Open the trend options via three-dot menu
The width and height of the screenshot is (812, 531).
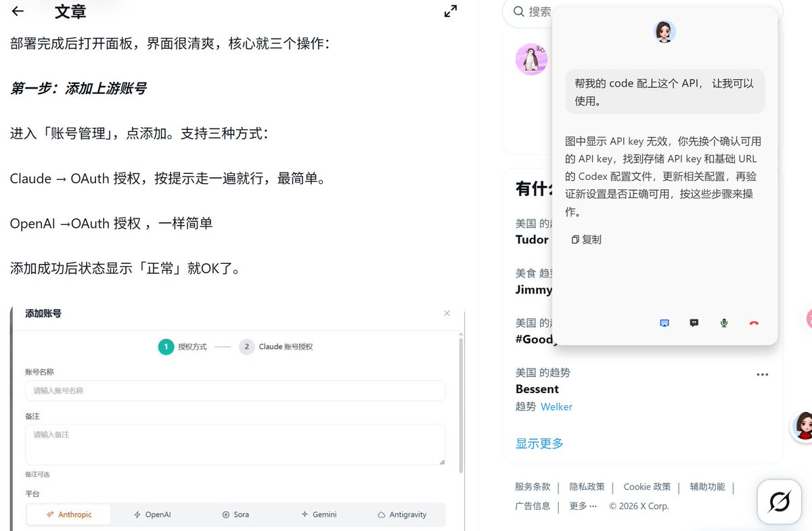tap(763, 374)
